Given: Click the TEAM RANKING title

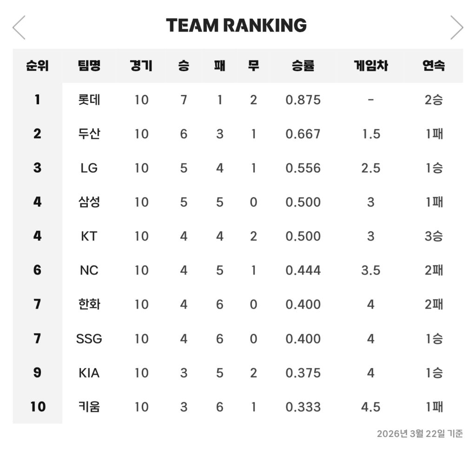Looking at the screenshot, I should point(236,25).
